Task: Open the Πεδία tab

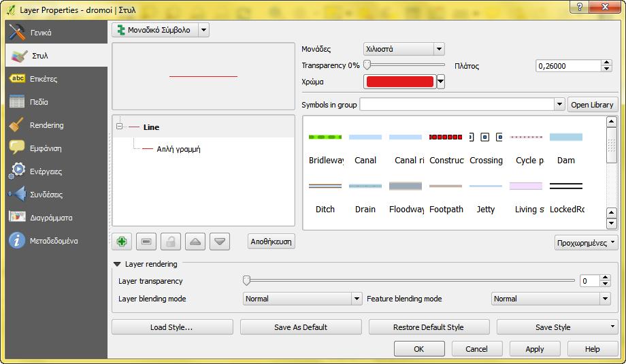Action: coord(56,102)
